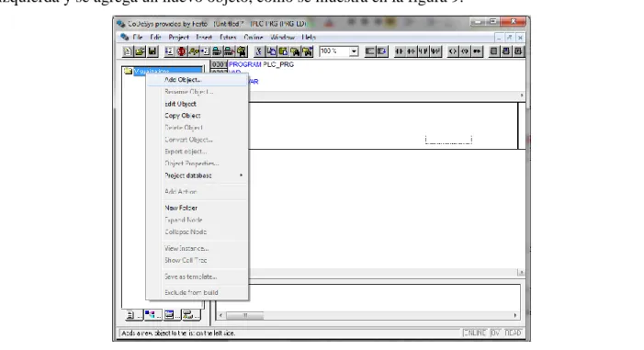The width and height of the screenshot is (644, 350).
Task: Insert a parallel contact
Action: (x=423, y=51)
